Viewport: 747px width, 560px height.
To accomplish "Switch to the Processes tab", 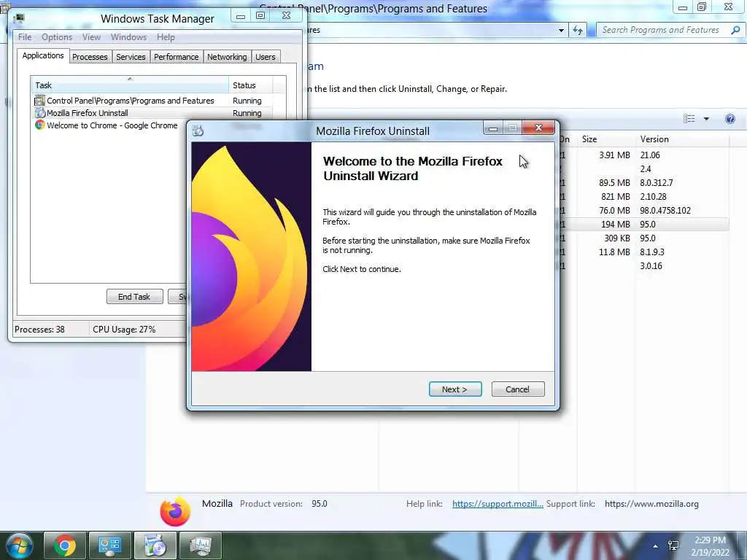I will coord(90,57).
